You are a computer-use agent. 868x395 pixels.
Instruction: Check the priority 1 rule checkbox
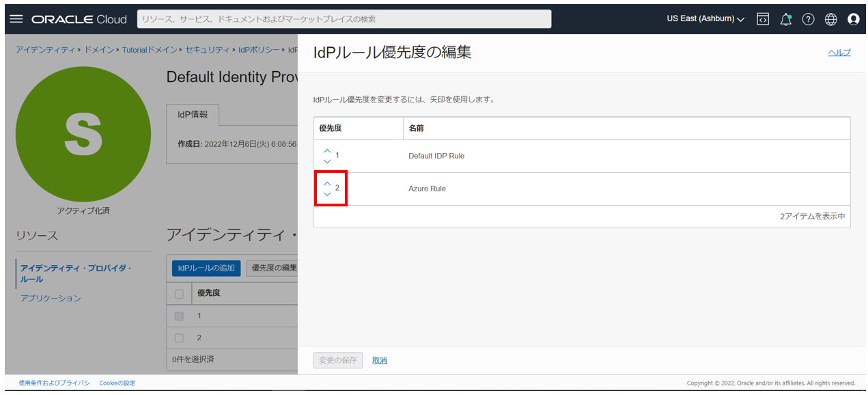(x=179, y=316)
